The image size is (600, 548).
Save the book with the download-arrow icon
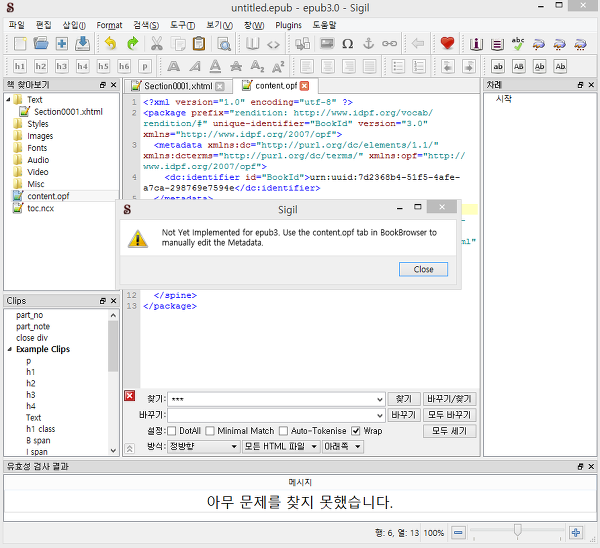tap(82, 44)
